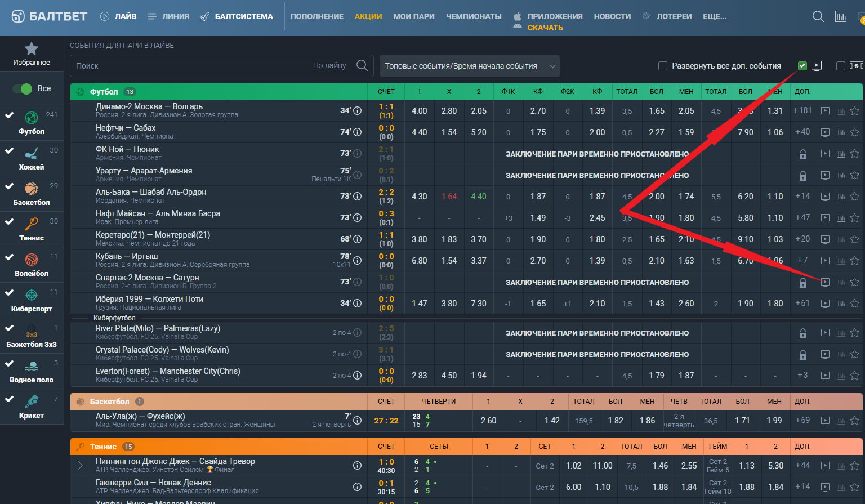Add Crystal Palace(Cody) — Wolves(Kevin) to favorites

coord(855,354)
